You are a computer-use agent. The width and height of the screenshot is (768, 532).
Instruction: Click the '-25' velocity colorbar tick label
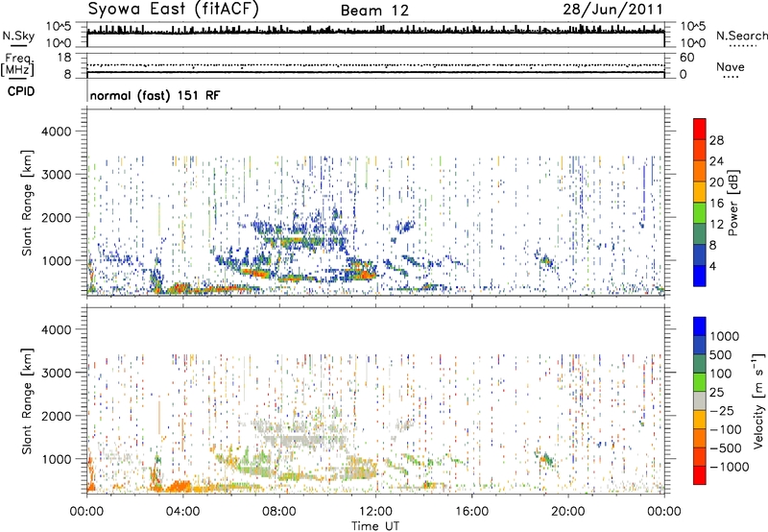[x=721, y=410]
